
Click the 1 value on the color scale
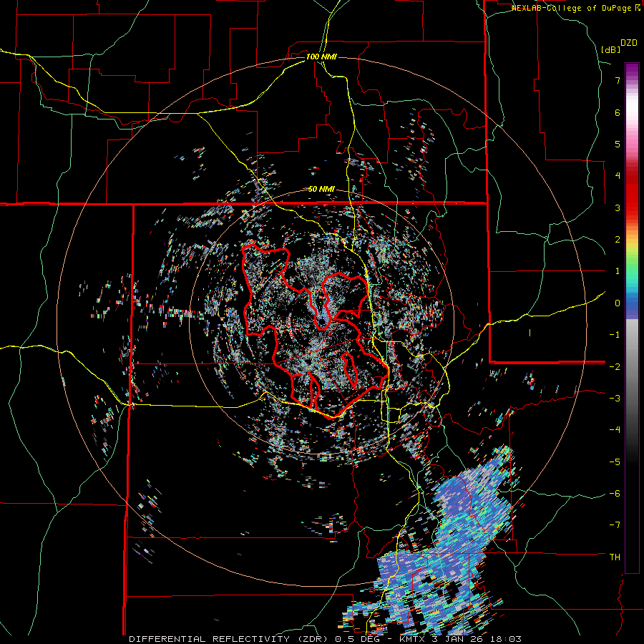tap(618, 271)
